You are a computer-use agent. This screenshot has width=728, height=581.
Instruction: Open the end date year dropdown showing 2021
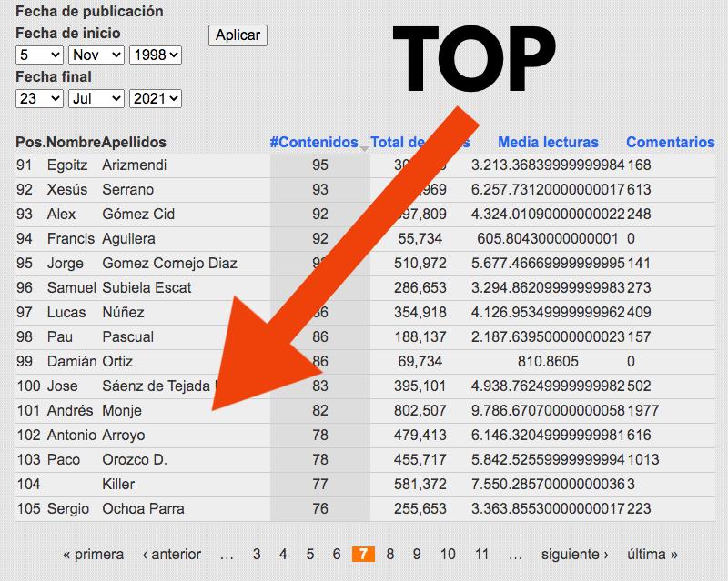pos(156,98)
